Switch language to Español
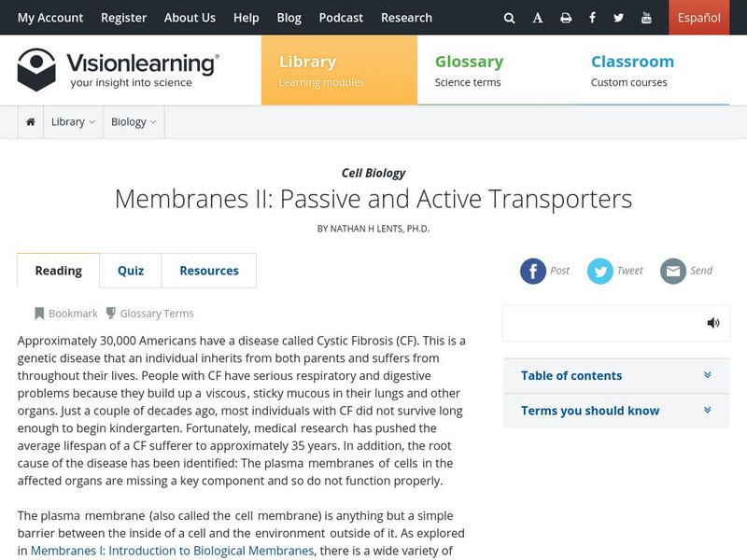747x560 pixels. [698, 18]
